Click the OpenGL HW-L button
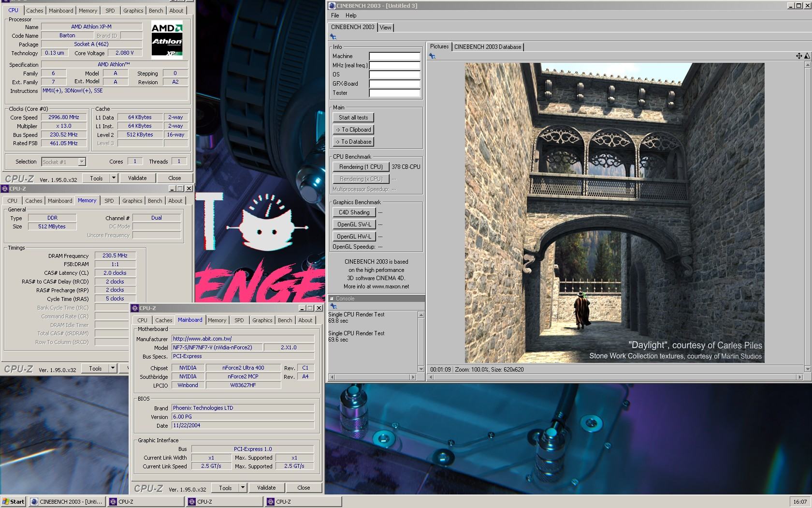This screenshot has width=812, height=508. [x=354, y=237]
